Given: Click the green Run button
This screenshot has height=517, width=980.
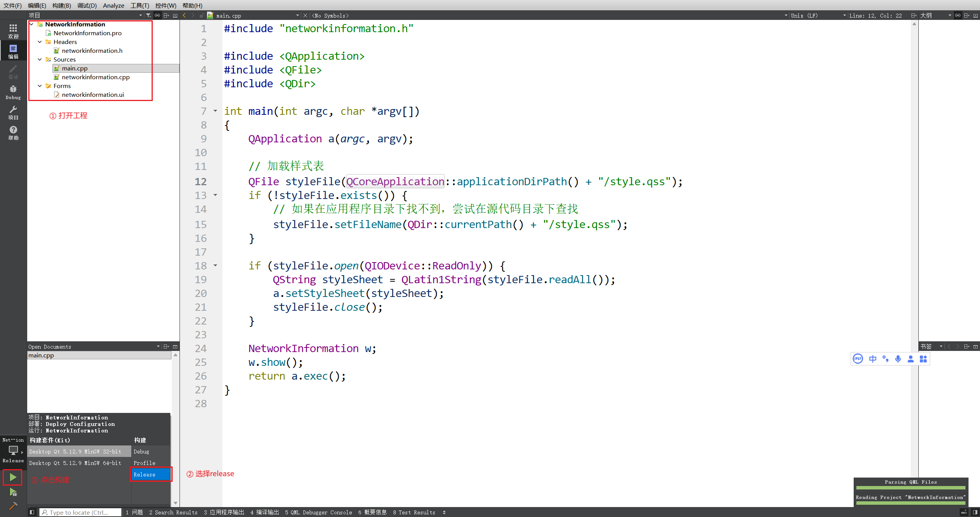Looking at the screenshot, I should [13, 477].
